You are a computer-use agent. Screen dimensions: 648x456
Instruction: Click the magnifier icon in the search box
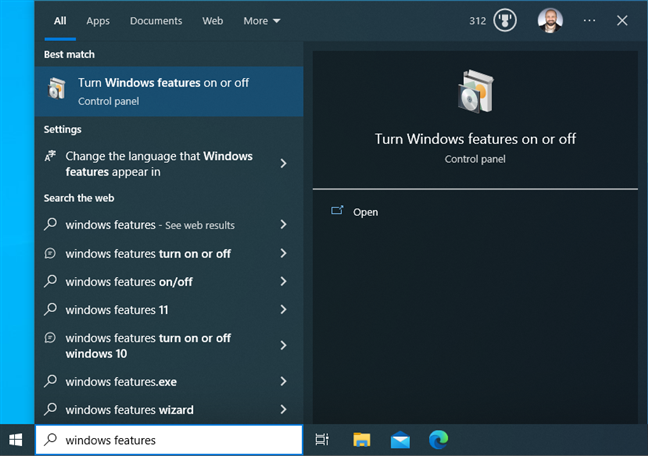[50, 439]
